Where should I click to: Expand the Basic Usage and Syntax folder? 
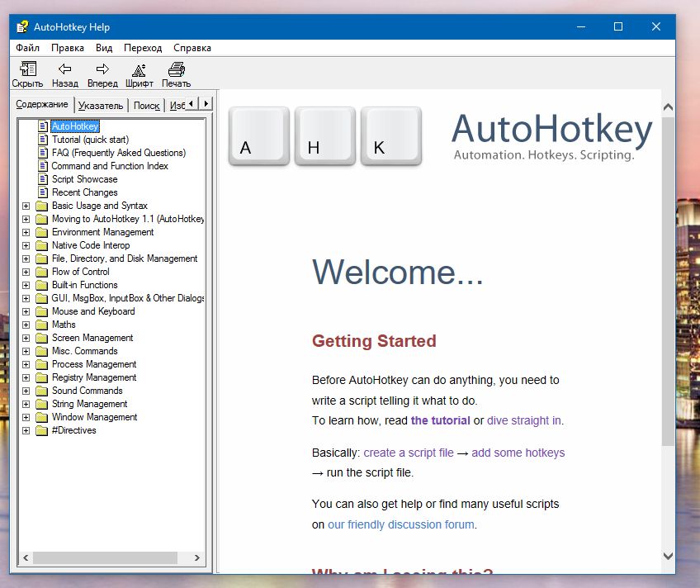[x=26, y=206]
